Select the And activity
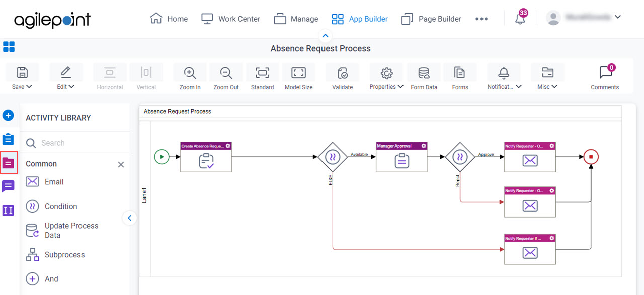The height and width of the screenshot is (295, 644). coord(42,279)
